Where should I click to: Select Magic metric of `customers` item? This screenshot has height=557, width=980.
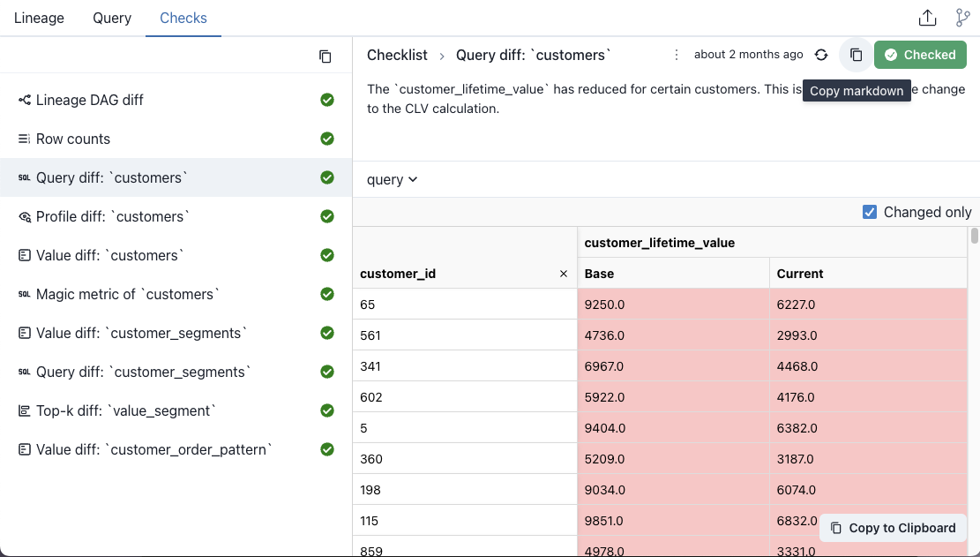pos(127,294)
